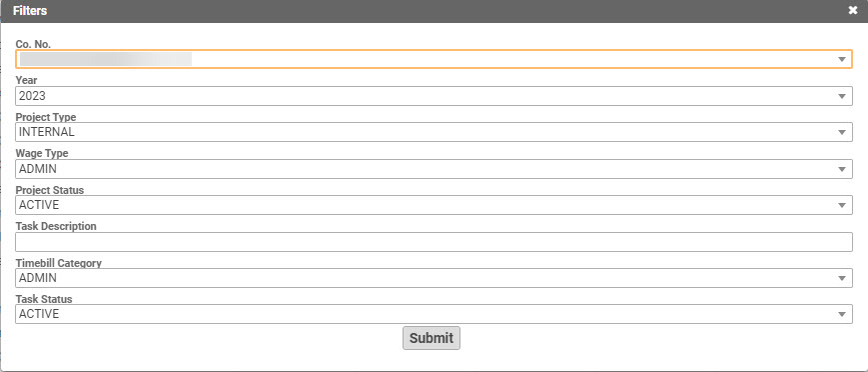
Task: Open the Wage Type field showing ADMIN
Action: [434, 169]
